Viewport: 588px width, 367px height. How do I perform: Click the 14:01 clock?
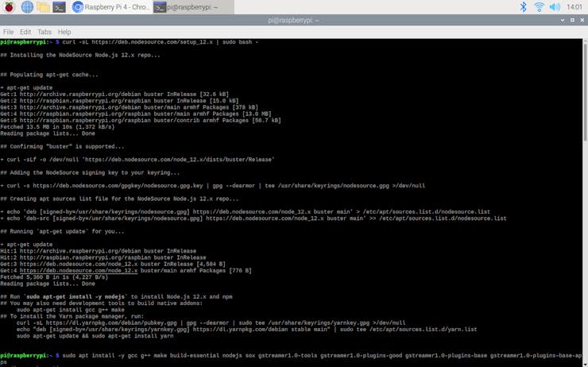click(574, 7)
